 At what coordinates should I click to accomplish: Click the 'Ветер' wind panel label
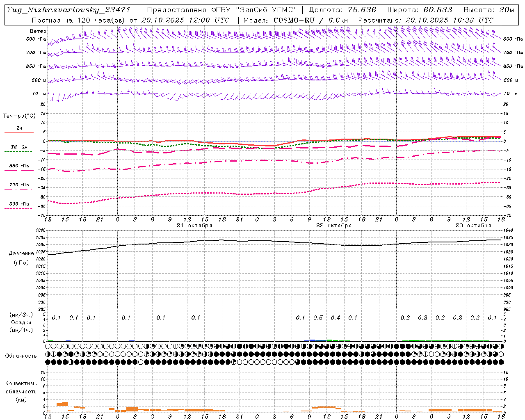(38, 31)
